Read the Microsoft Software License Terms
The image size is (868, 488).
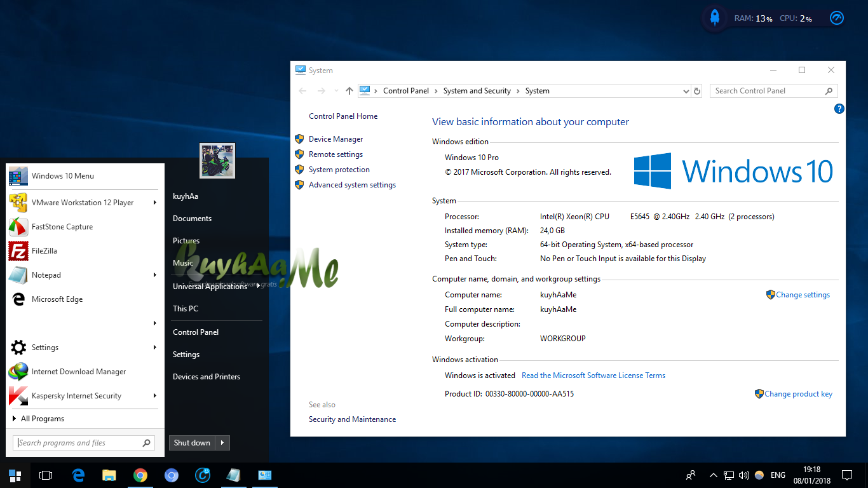click(593, 376)
